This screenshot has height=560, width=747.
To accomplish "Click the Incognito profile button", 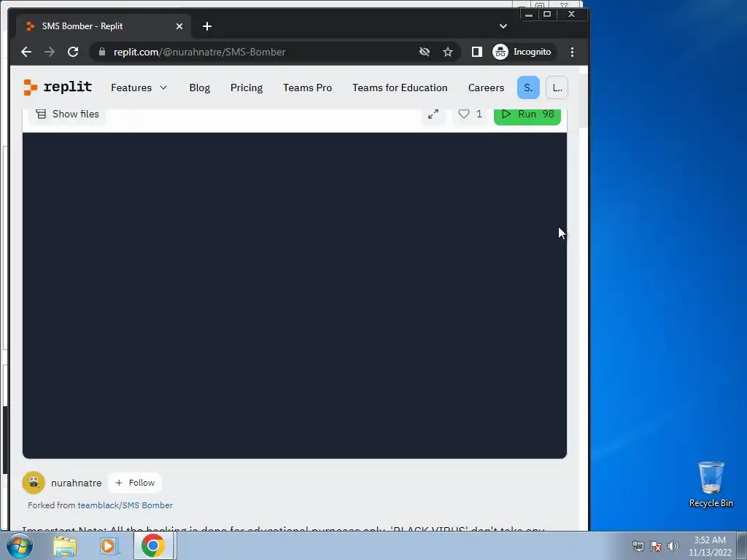I will (x=522, y=52).
